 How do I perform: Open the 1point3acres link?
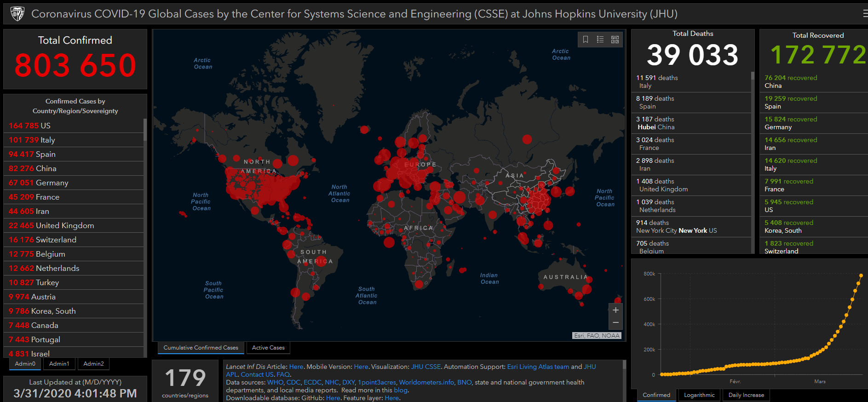click(x=377, y=382)
